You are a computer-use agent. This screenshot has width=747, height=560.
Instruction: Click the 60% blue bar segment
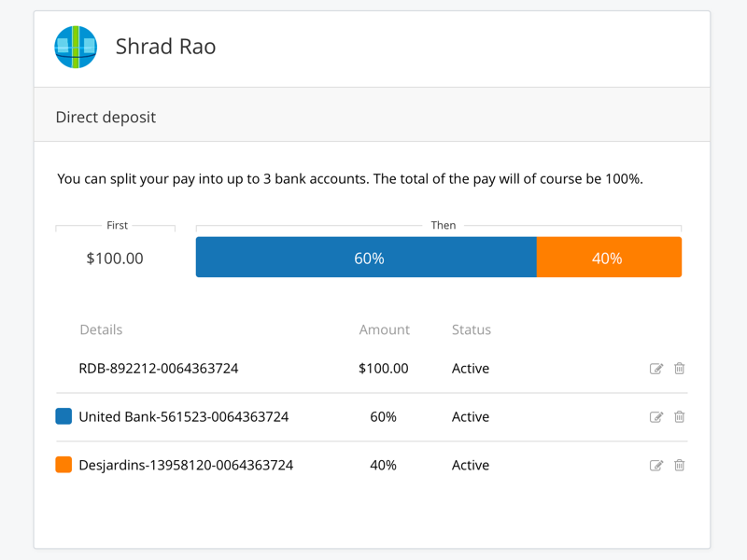click(x=366, y=257)
